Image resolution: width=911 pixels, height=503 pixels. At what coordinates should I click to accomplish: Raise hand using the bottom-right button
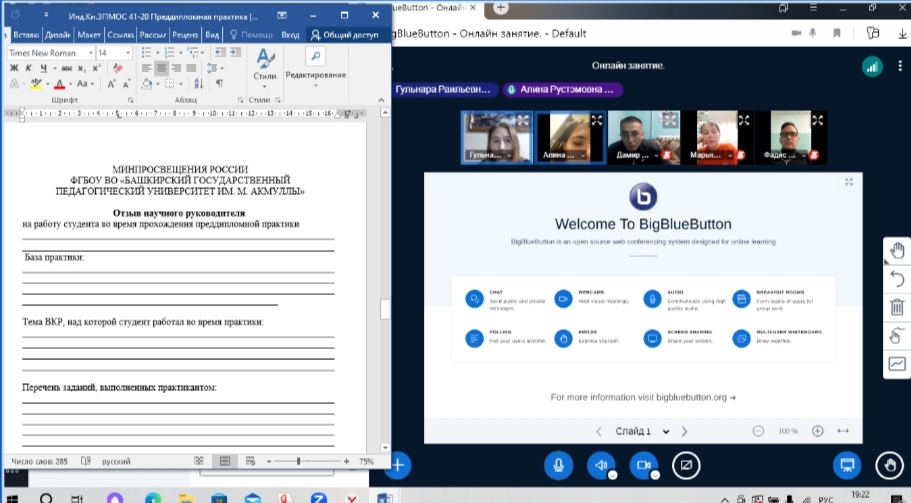click(887, 465)
